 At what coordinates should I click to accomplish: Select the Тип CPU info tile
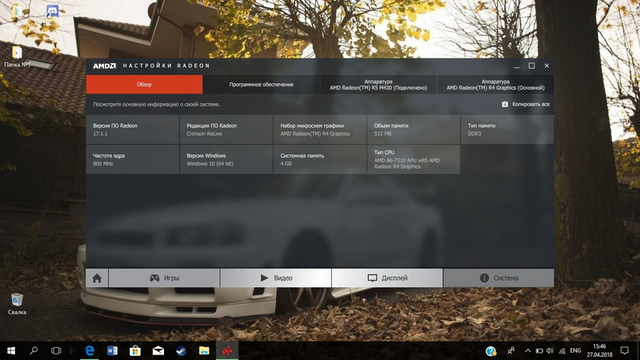413,159
